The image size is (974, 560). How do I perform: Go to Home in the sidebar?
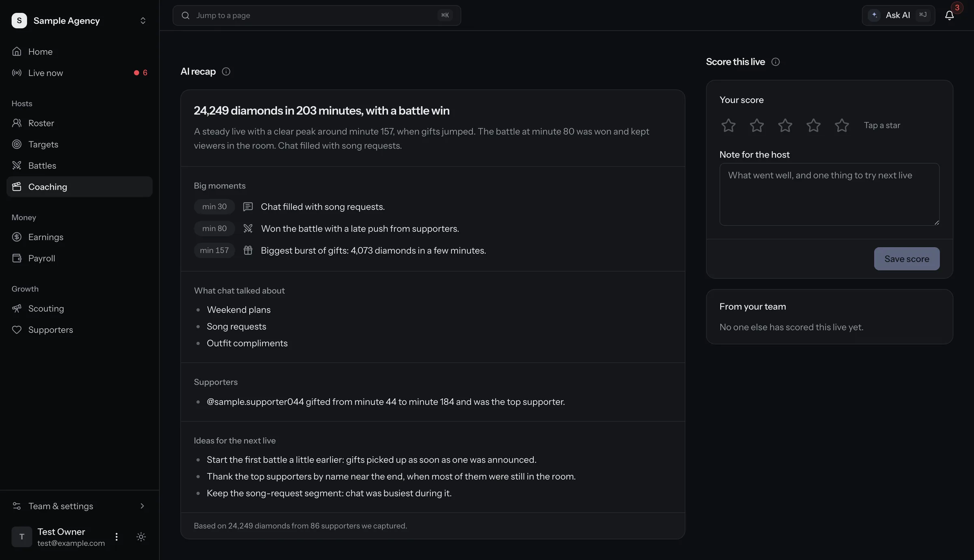coord(80,51)
